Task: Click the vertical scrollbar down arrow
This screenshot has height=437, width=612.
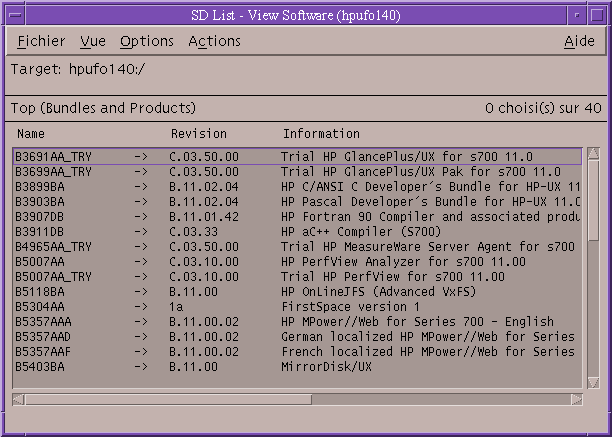Action: (x=593, y=382)
